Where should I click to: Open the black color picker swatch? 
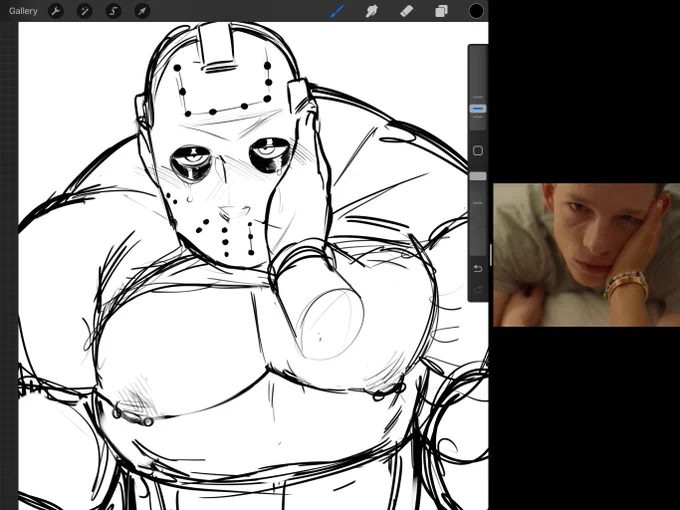[476, 11]
